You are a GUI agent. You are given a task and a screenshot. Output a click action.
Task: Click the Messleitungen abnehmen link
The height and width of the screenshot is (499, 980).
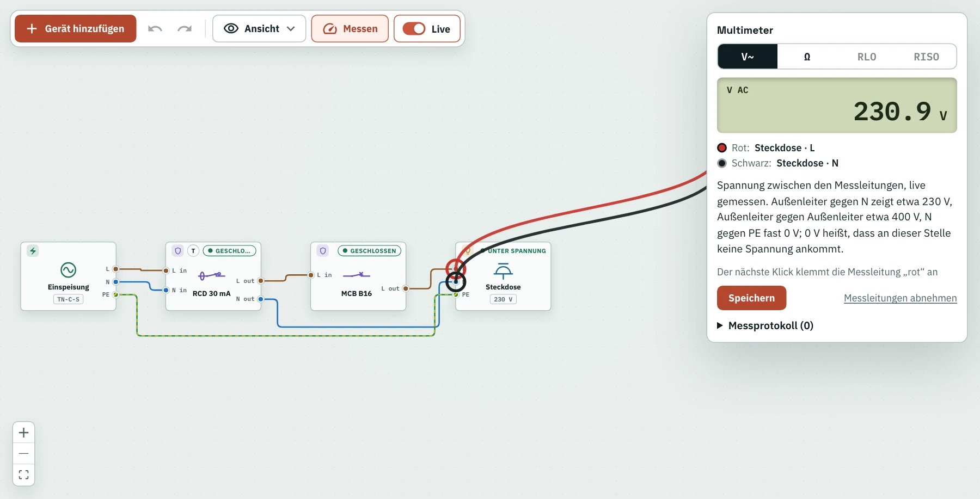[x=900, y=298]
